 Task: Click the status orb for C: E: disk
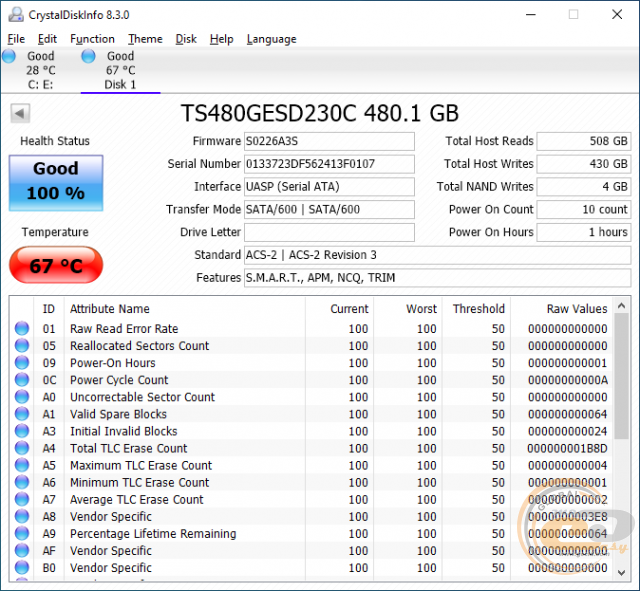coord(9,56)
